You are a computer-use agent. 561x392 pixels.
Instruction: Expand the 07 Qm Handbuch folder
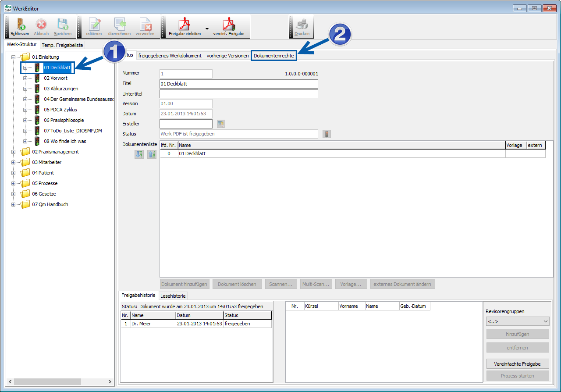click(x=14, y=204)
